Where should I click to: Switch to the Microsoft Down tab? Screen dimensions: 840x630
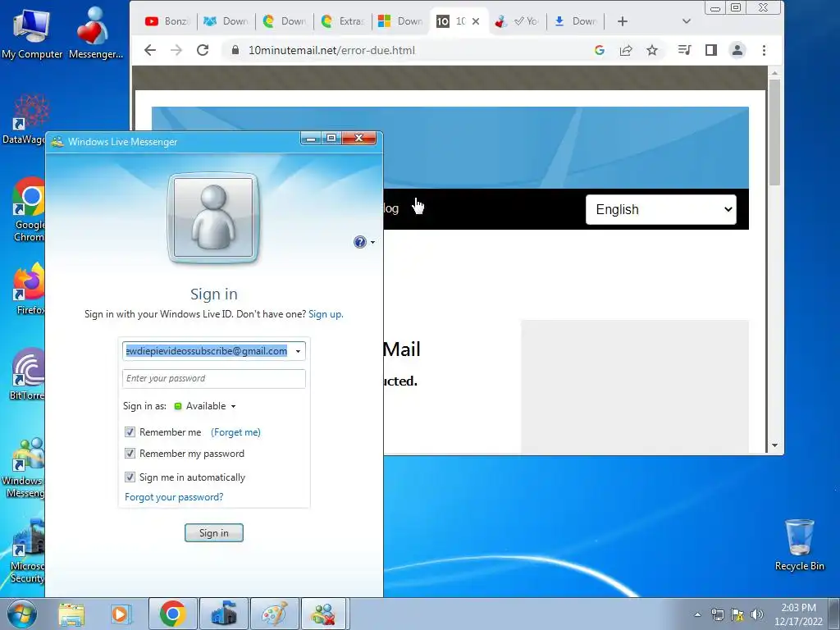pyautogui.click(x=400, y=21)
